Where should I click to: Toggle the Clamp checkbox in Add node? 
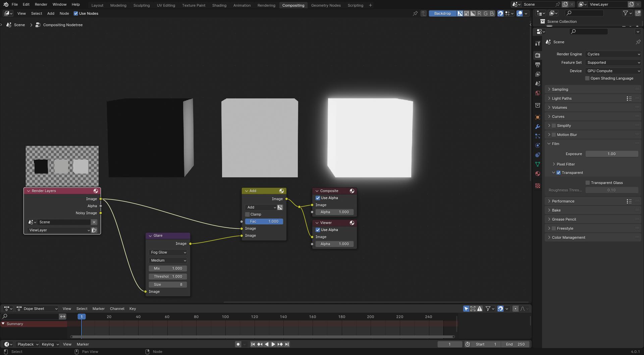[248, 214]
